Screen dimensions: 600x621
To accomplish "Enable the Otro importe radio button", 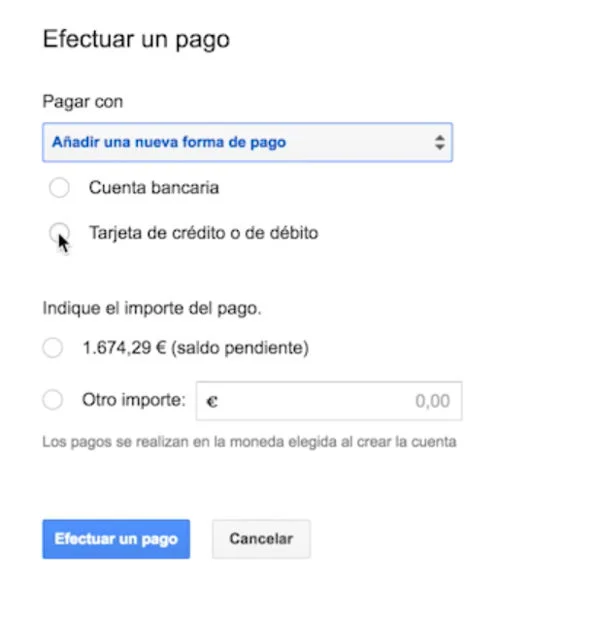I will tap(53, 401).
